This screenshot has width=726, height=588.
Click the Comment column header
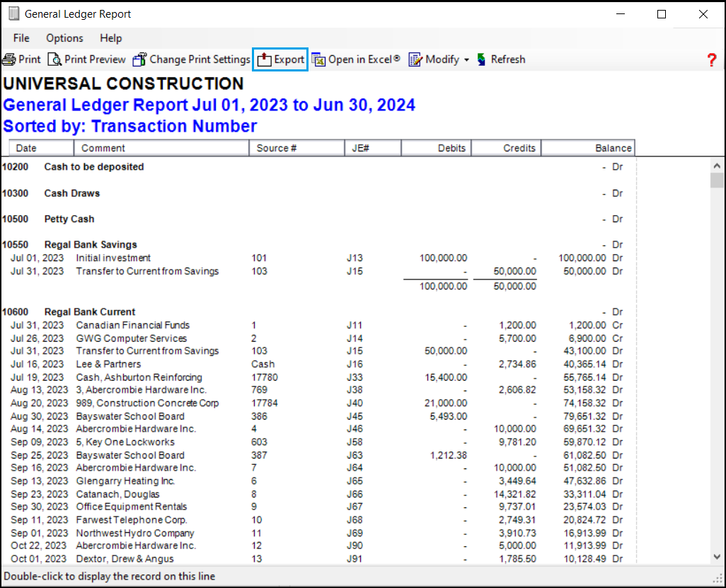[x=161, y=148]
